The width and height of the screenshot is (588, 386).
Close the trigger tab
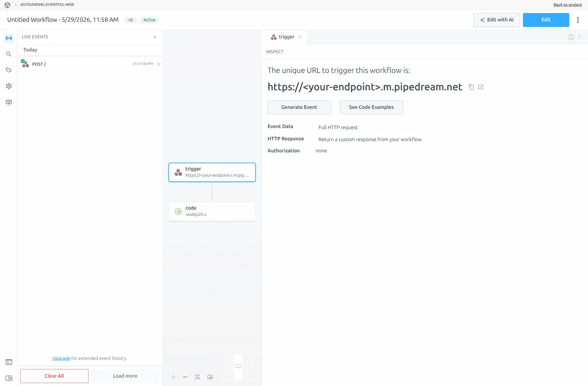point(300,37)
